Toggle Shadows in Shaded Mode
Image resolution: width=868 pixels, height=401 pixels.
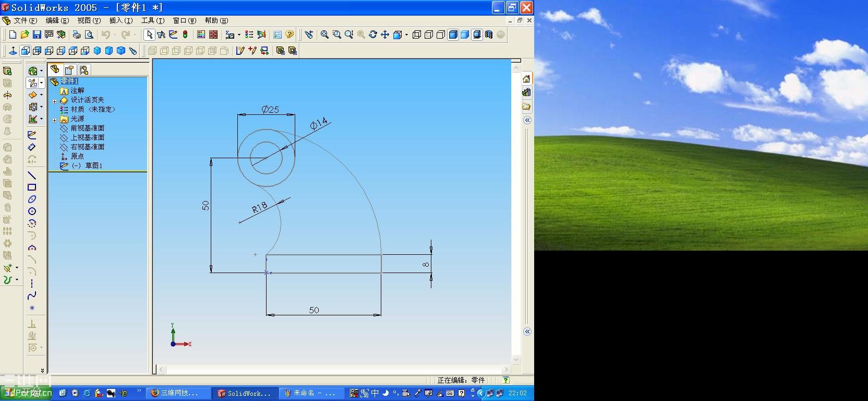click(x=477, y=34)
